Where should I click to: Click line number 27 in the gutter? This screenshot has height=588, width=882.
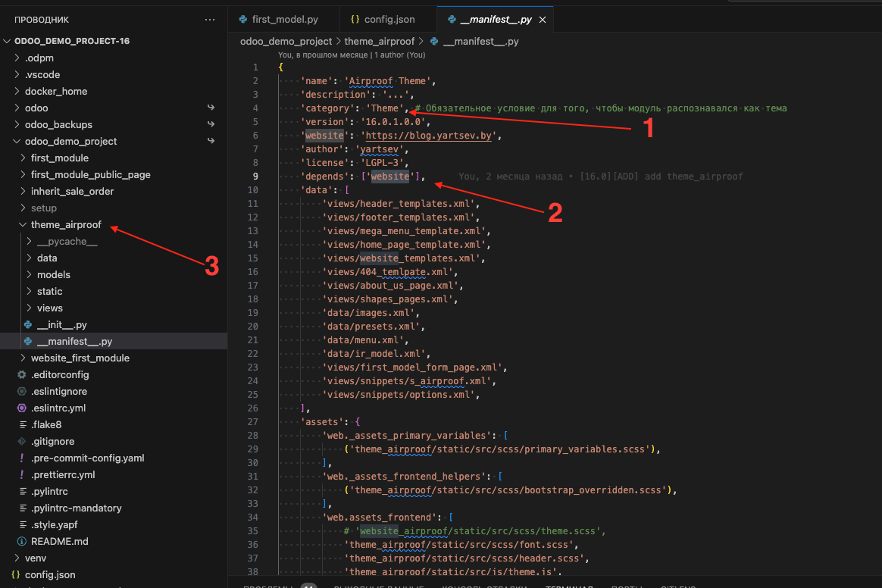tap(253, 422)
